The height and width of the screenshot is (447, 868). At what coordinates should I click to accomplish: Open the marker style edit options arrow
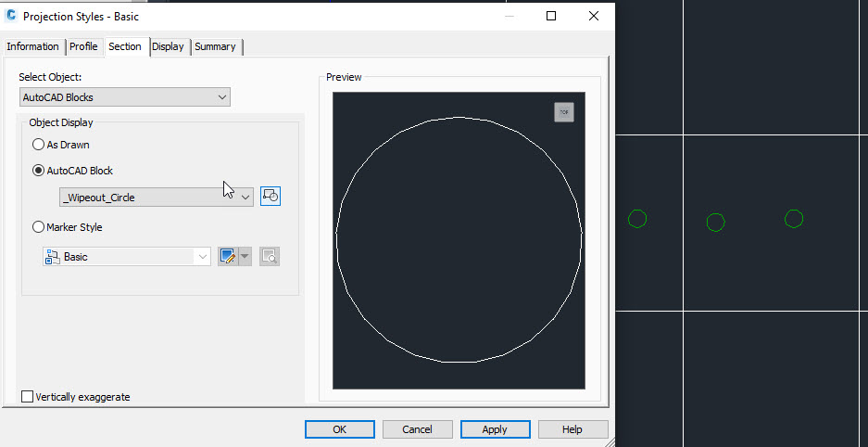click(x=245, y=257)
